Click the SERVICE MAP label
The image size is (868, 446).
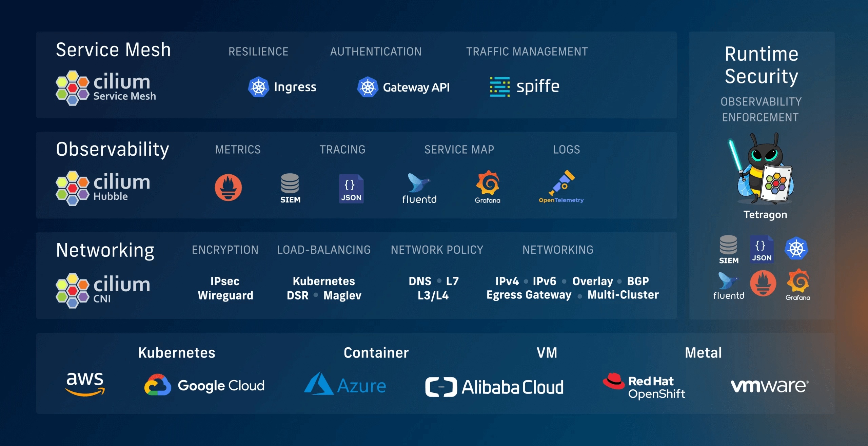(459, 150)
